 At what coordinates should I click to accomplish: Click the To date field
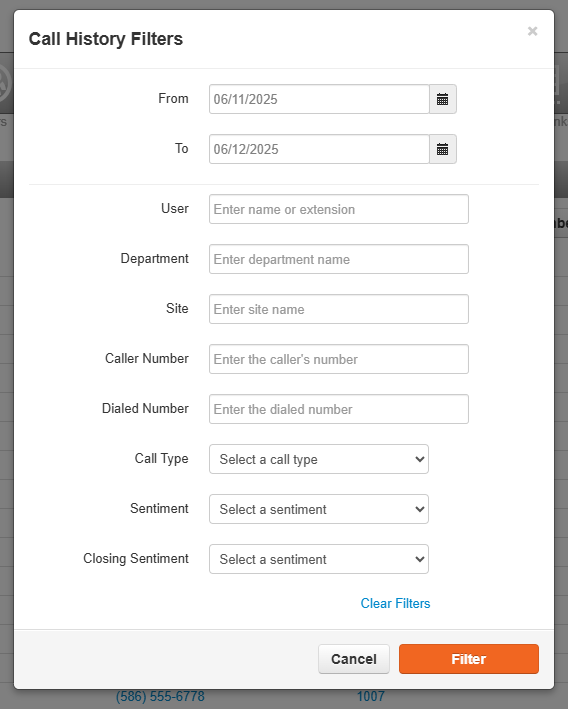pos(319,149)
